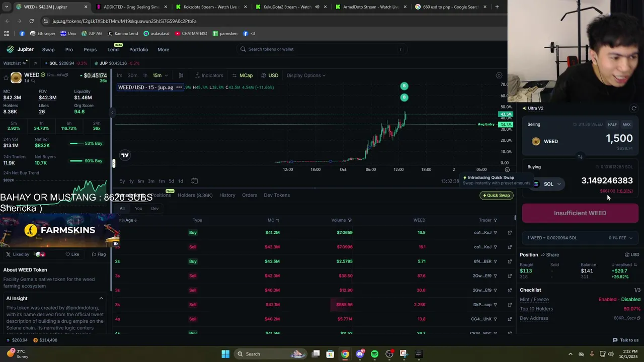Click Trader column filter icon
Viewport: 644px width, 362px height.
coord(495,220)
